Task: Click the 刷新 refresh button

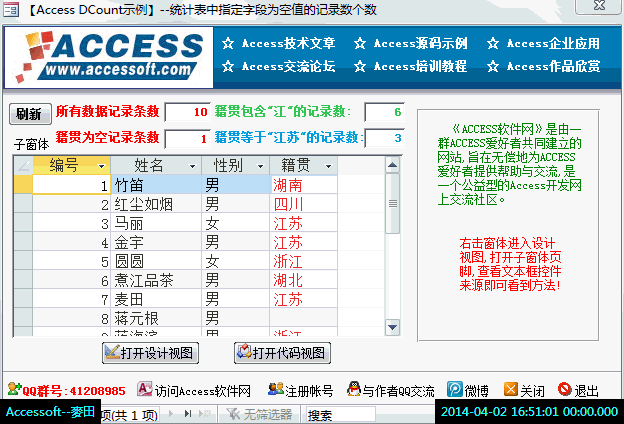Action: click(x=30, y=114)
